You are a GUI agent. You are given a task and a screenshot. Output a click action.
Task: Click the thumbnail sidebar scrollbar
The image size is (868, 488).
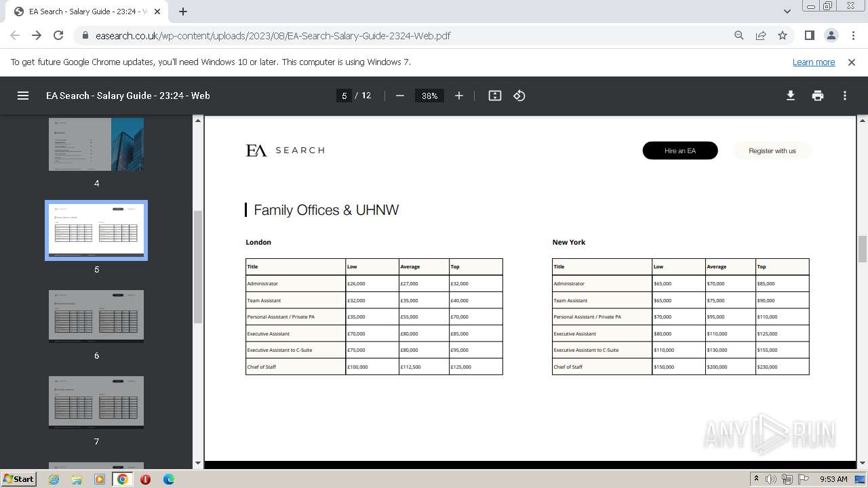198,266
